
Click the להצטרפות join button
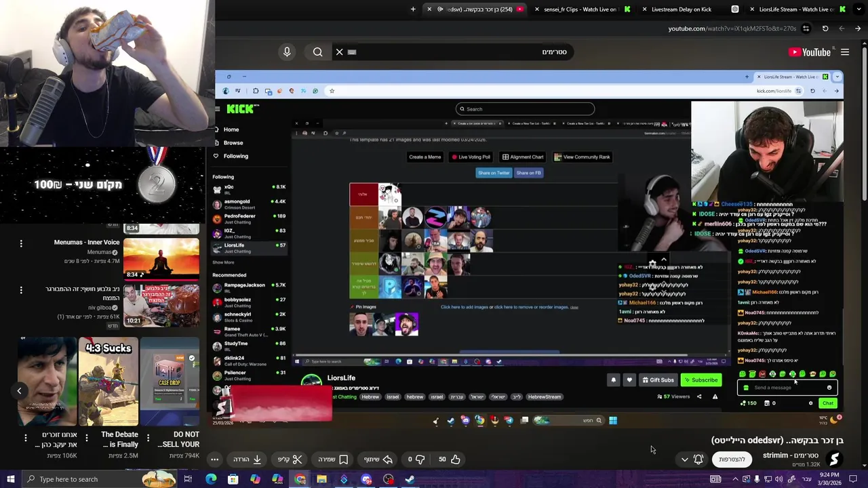coord(732,459)
